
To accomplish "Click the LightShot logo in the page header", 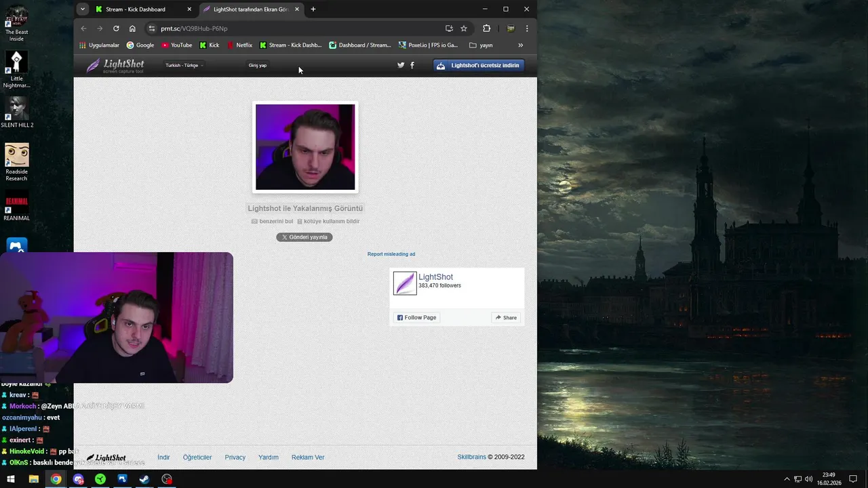I will (x=115, y=66).
